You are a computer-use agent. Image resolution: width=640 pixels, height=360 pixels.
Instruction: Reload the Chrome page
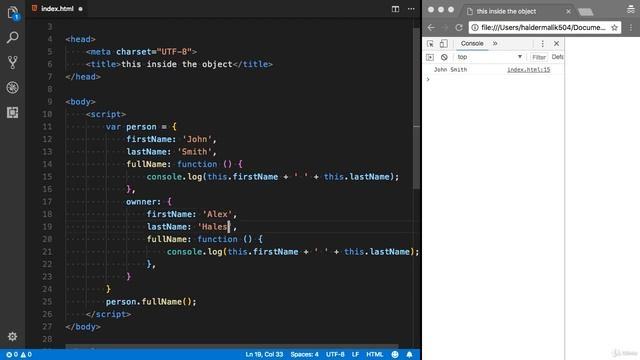[x=459, y=27]
